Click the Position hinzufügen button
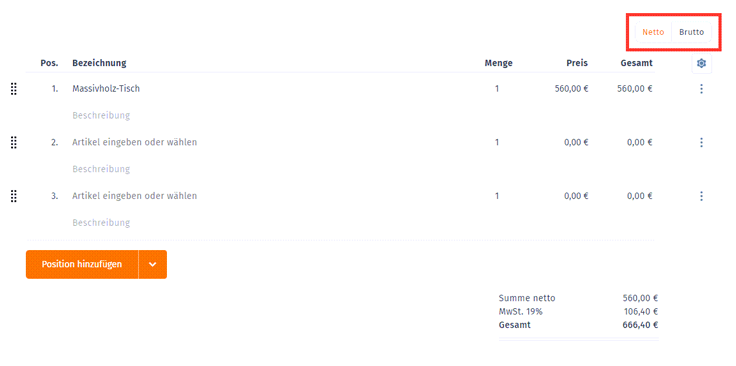 click(x=82, y=264)
